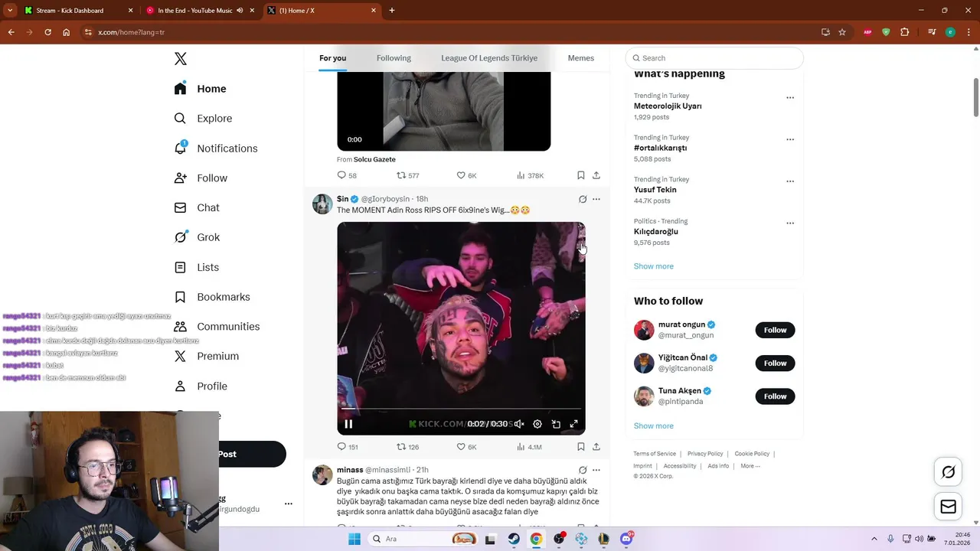
Task: Open $in profile avatar
Action: point(322,204)
